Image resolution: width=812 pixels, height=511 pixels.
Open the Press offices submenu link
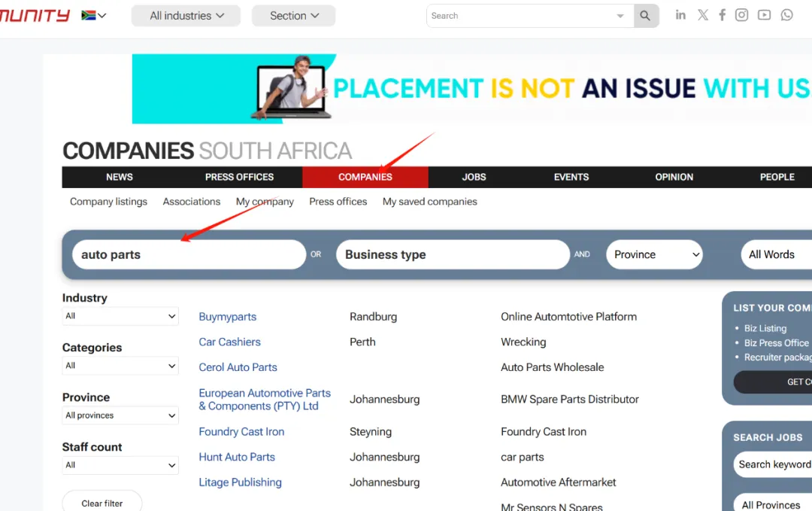coord(338,202)
